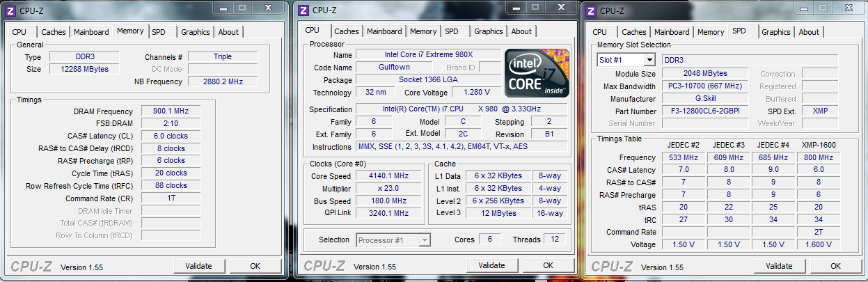Click the Instructions field listing MMX, SSE
This screenshot has height=282, width=868.
[x=461, y=147]
